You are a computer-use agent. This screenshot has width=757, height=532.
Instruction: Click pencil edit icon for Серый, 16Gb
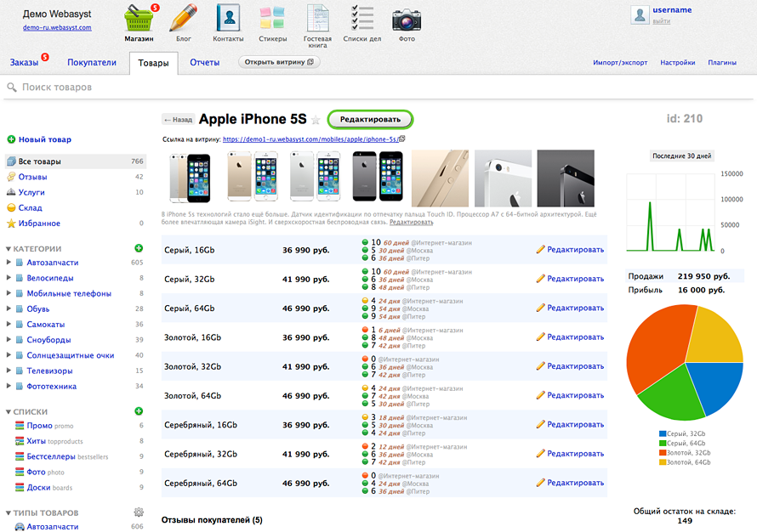[540, 249]
